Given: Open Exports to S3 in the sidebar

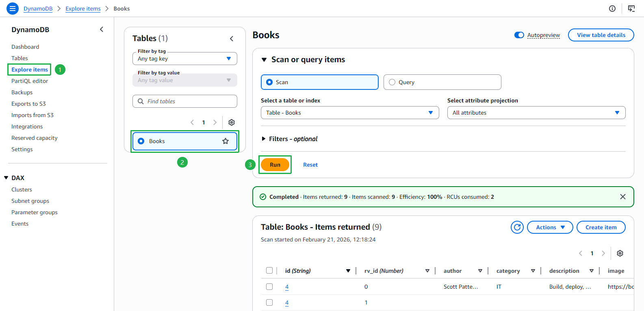Looking at the screenshot, I should click(28, 104).
